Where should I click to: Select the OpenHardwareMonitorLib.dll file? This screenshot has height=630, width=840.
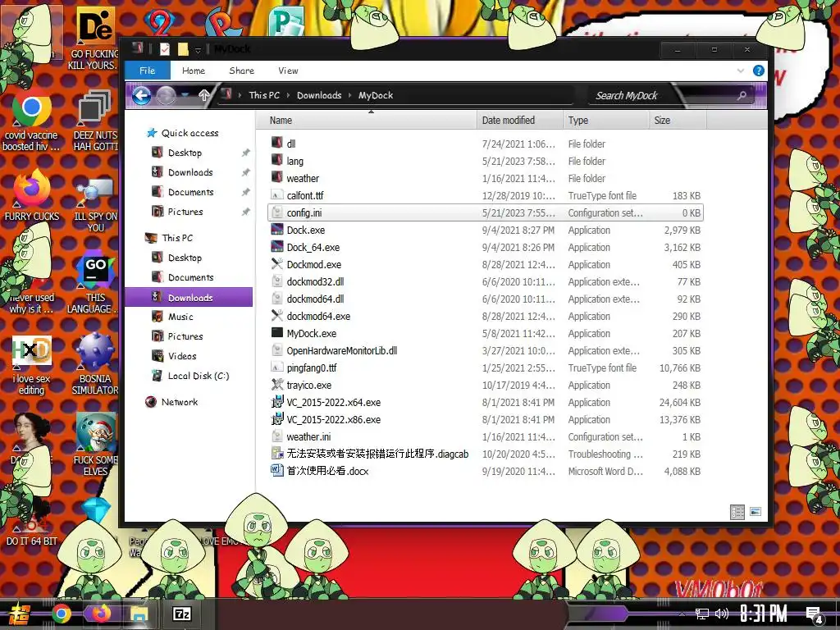(x=342, y=351)
